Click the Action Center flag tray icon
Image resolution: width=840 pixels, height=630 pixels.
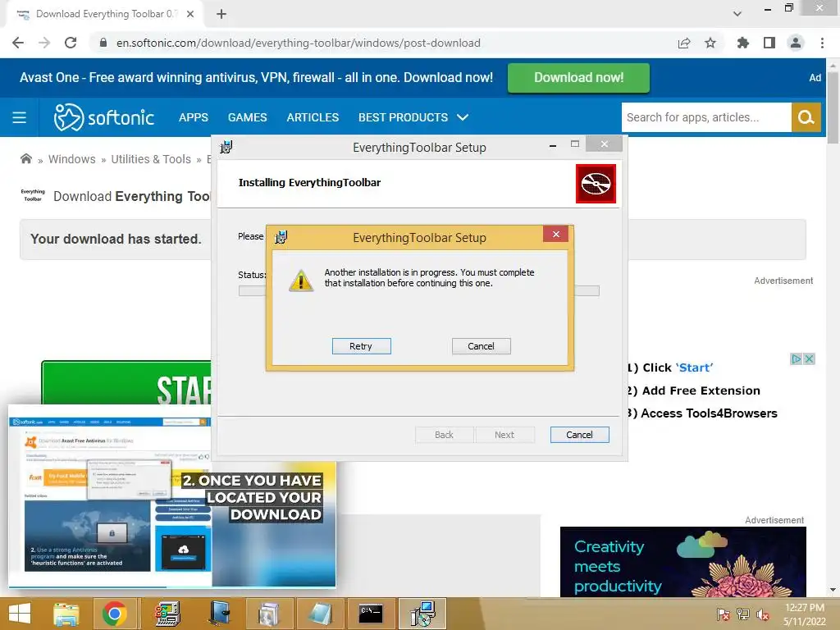tap(723, 614)
